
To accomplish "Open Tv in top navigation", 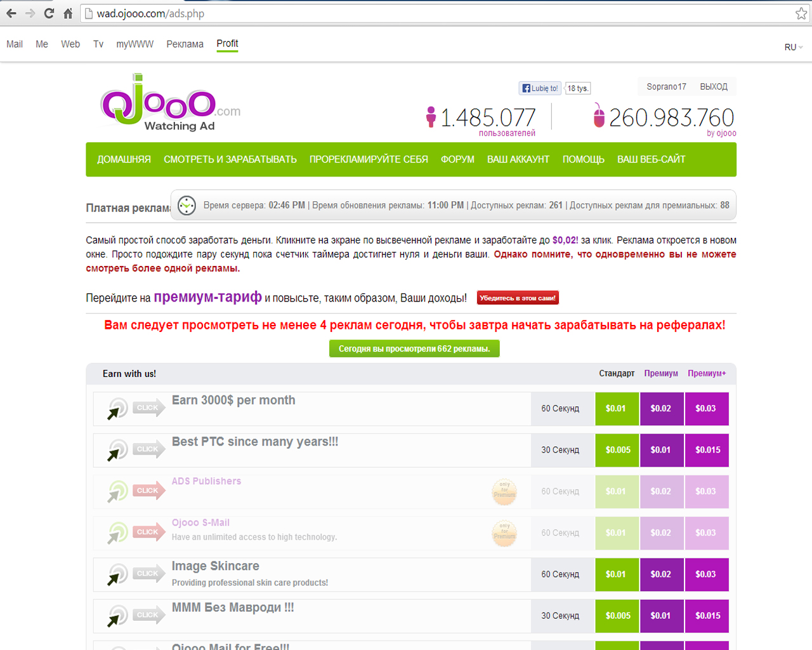I will [x=98, y=44].
